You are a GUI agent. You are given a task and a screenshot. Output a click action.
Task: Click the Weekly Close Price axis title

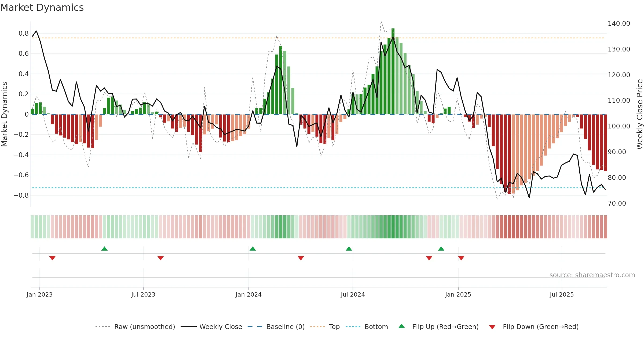pos(640,114)
